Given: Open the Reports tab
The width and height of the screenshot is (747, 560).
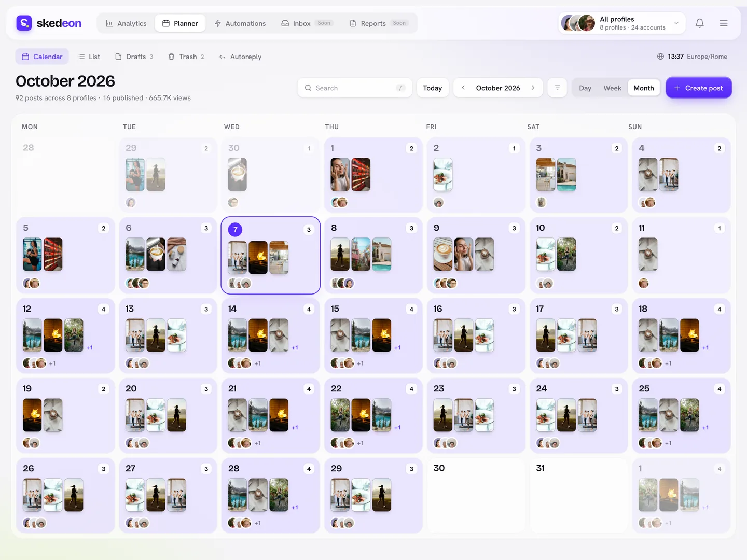Looking at the screenshot, I should click(x=379, y=23).
